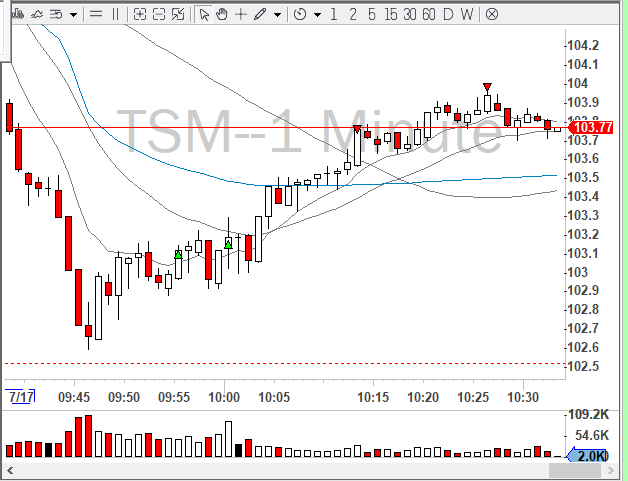Screen dimensions: 628x481
Task: Select the hand pan tool
Action: tap(221, 15)
